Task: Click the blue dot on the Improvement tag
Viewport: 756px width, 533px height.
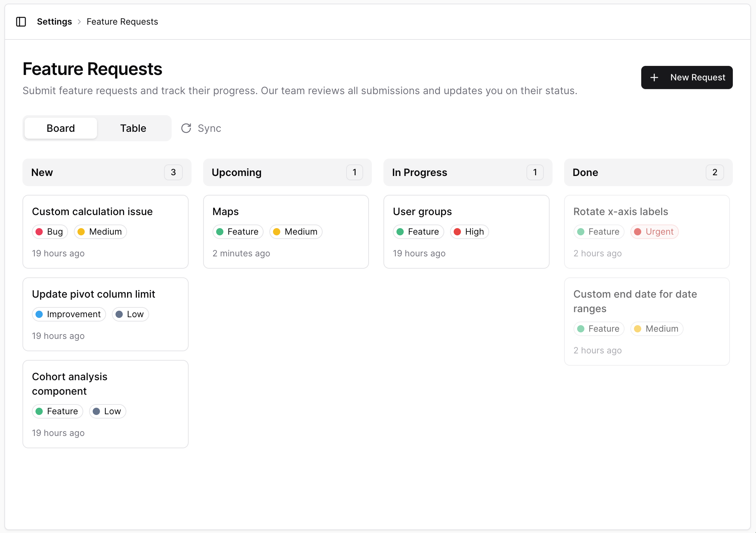Action: pos(40,314)
